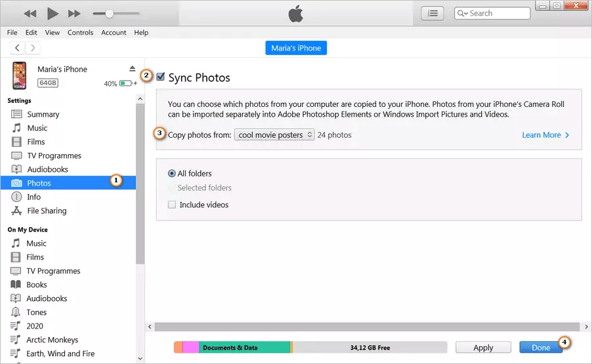This screenshot has height=364, width=592.
Task: Eject Maria's iPhone with the eject icon
Action: click(x=132, y=69)
